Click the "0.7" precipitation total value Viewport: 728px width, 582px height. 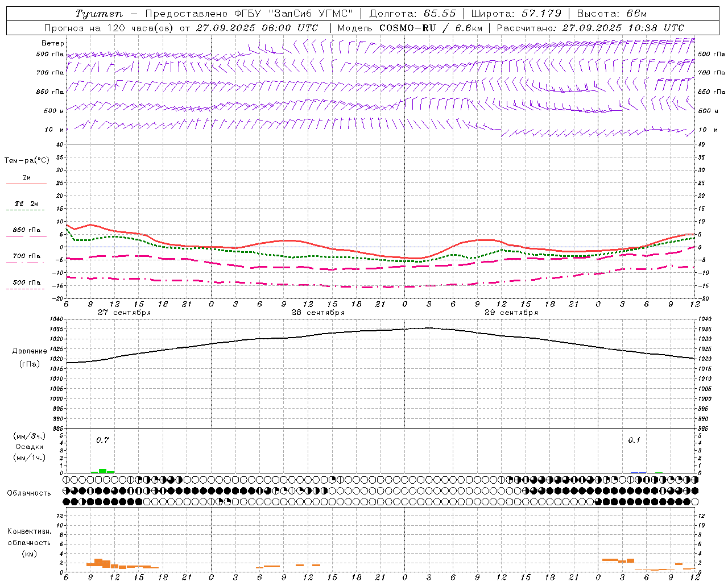coord(102,440)
